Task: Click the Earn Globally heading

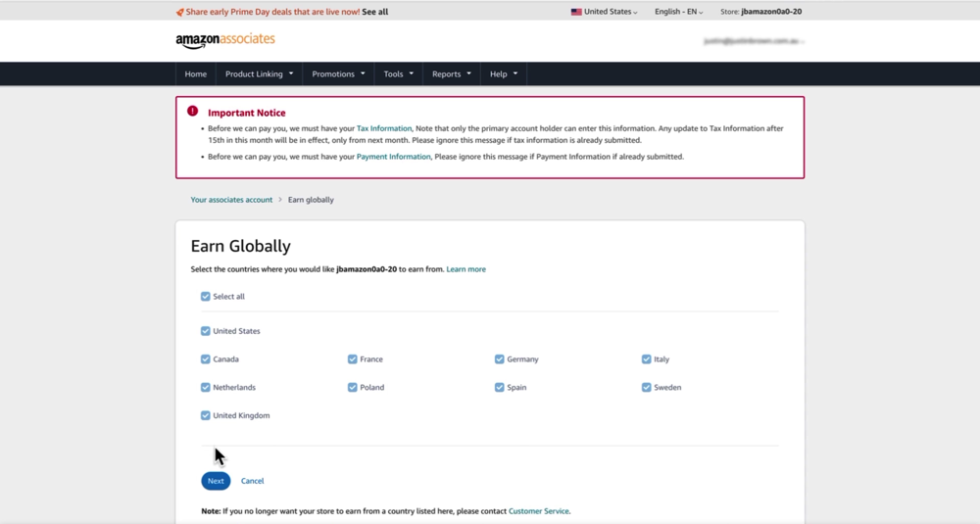Action: (241, 246)
